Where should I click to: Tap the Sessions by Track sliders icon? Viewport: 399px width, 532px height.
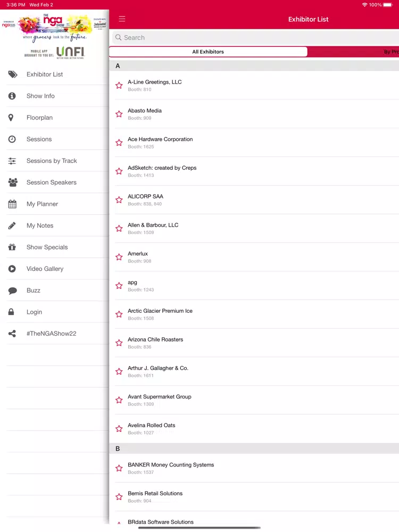12,161
